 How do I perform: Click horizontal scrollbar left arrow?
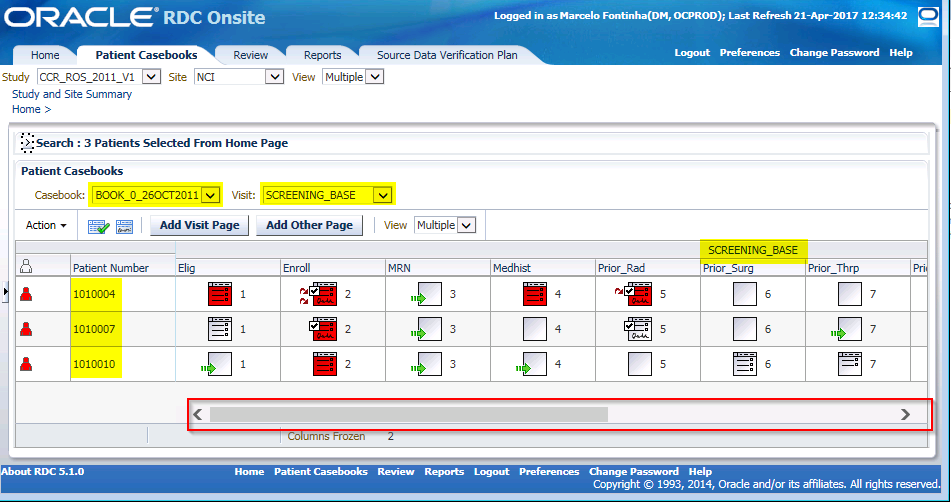click(197, 415)
